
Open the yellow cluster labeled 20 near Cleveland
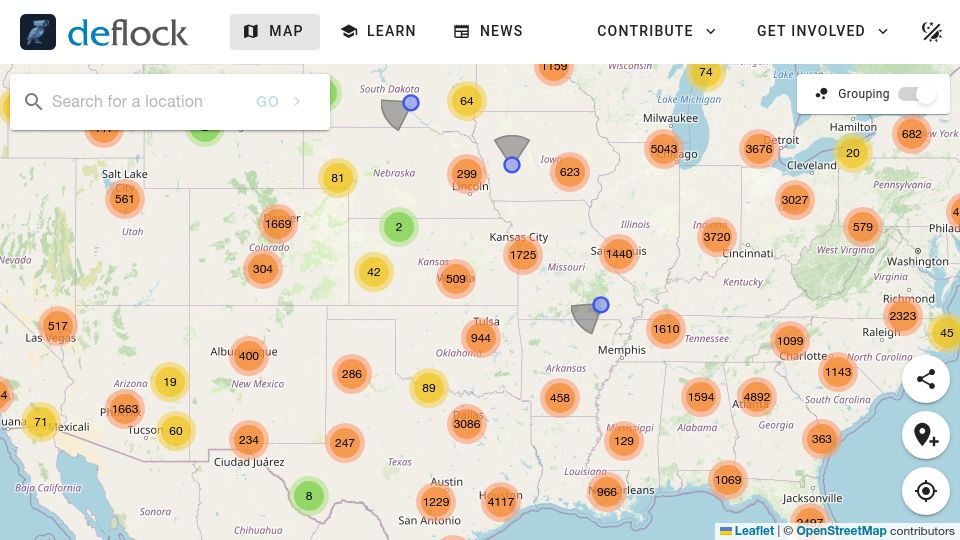point(852,153)
